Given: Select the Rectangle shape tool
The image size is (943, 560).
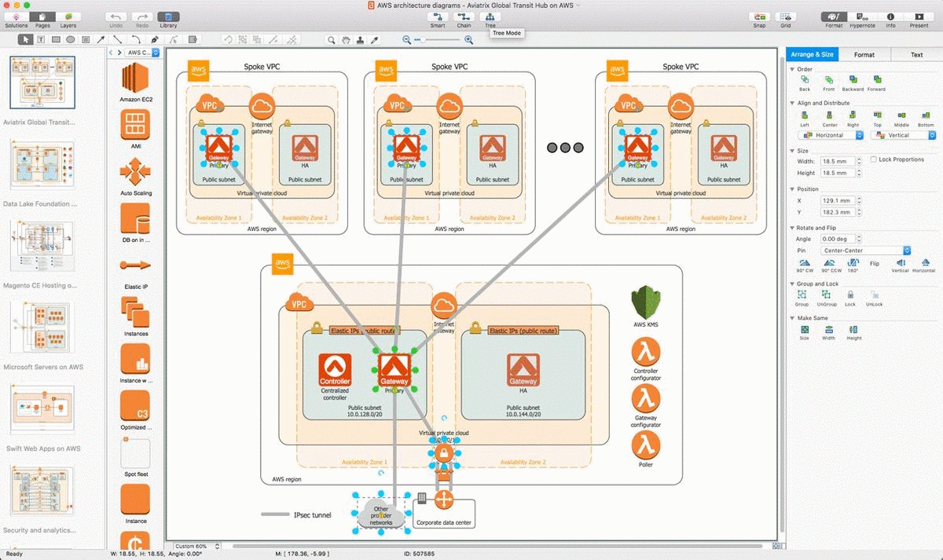Looking at the screenshot, I should tap(56, 39).
